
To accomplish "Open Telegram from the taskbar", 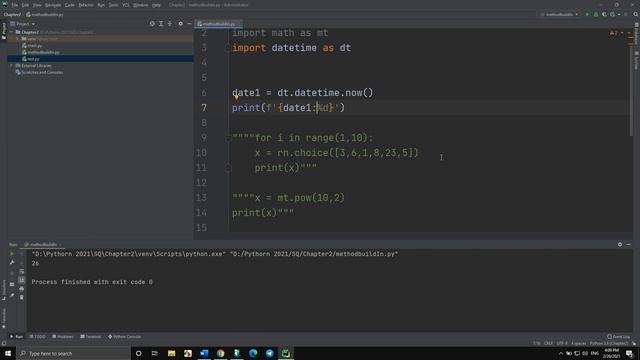I will pos(269,353).
